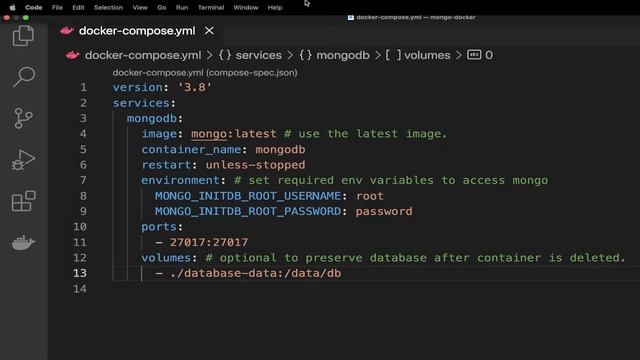Screen dimensions: 640x360
Task: Open Source Control view
Action: click(23, 118)
